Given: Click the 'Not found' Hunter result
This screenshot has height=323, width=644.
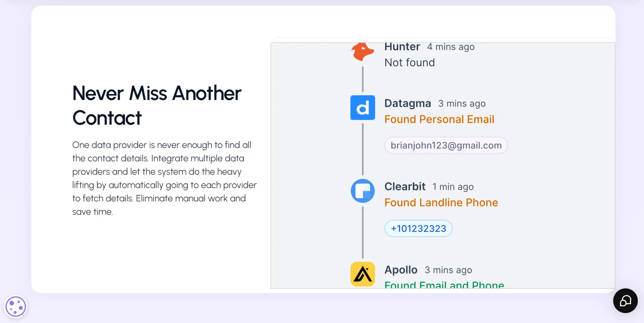Looking at the screenshot, I should tap(409, 62).
